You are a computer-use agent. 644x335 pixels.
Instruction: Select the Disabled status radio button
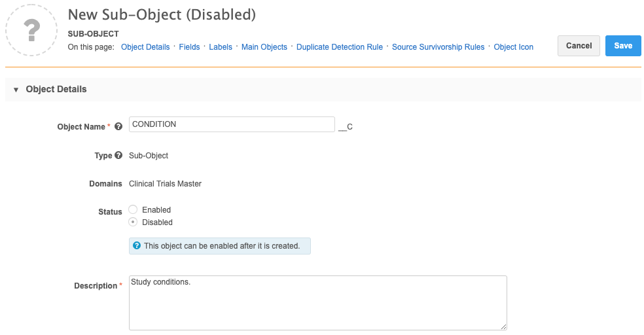click(x=134, y=222)
